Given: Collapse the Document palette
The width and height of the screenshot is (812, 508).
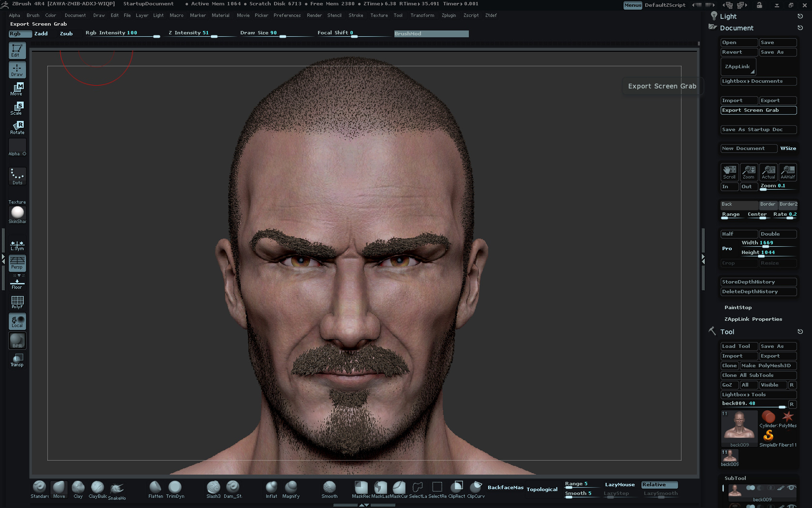Looking at the screenshot, I should click(737, 28).
